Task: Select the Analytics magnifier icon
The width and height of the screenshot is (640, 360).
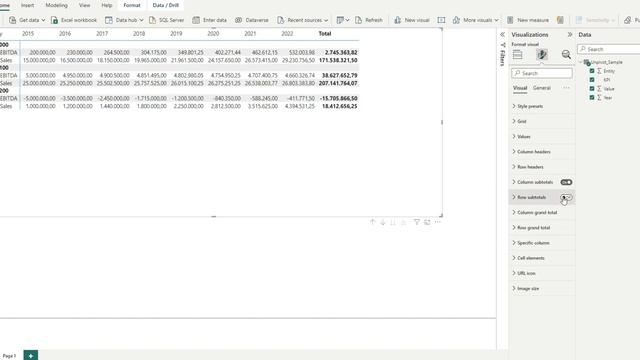Action: coord(566,54)
